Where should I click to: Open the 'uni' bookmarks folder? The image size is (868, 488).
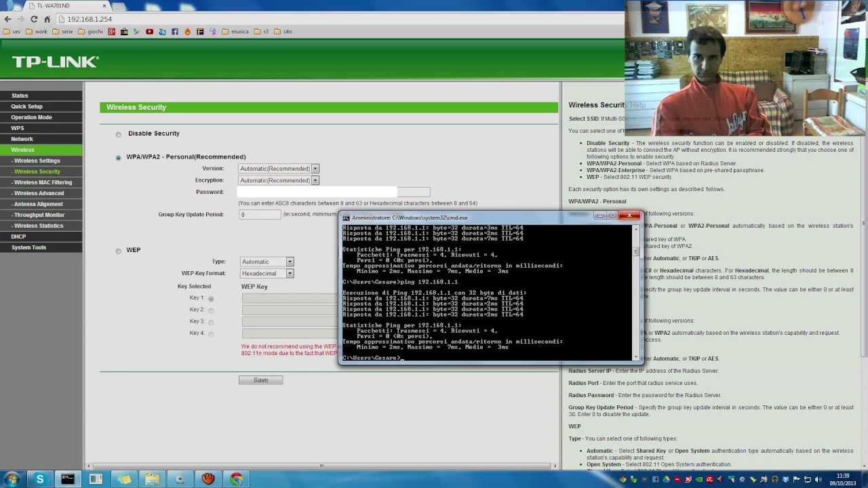12,31
